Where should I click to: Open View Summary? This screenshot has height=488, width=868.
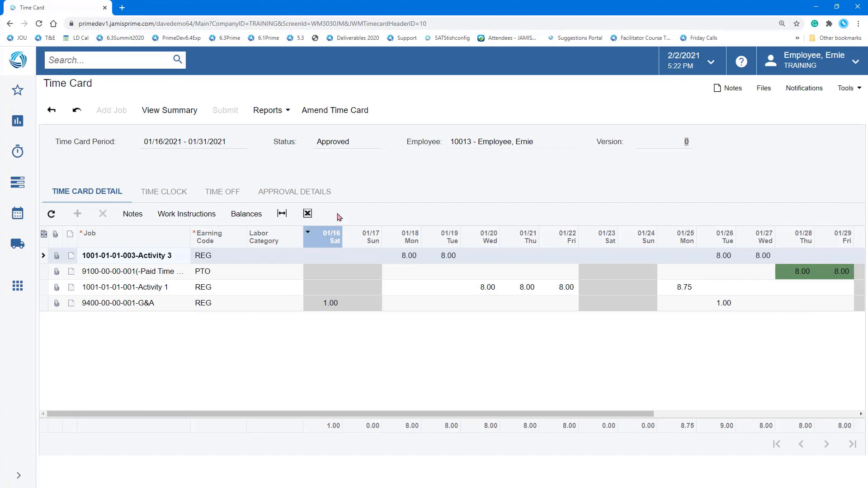pyautogui.click(x=169, y=110)
